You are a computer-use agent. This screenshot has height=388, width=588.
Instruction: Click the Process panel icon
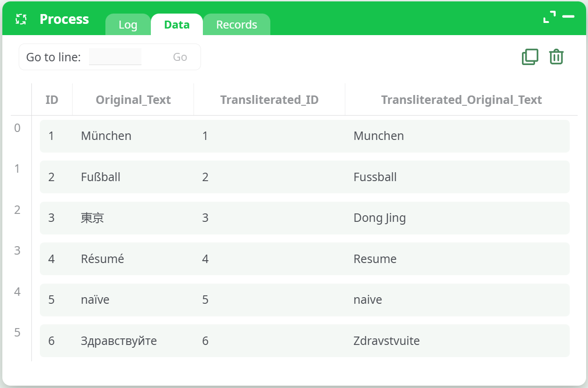[x=21, y=19]
